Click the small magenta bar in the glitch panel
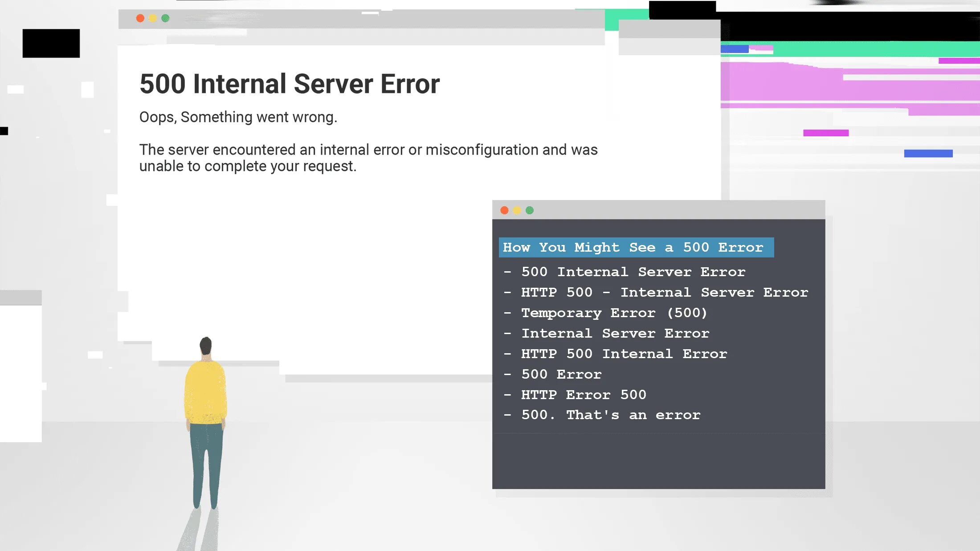The width and height of the screenshot is (980, 551). click(825, 133)
